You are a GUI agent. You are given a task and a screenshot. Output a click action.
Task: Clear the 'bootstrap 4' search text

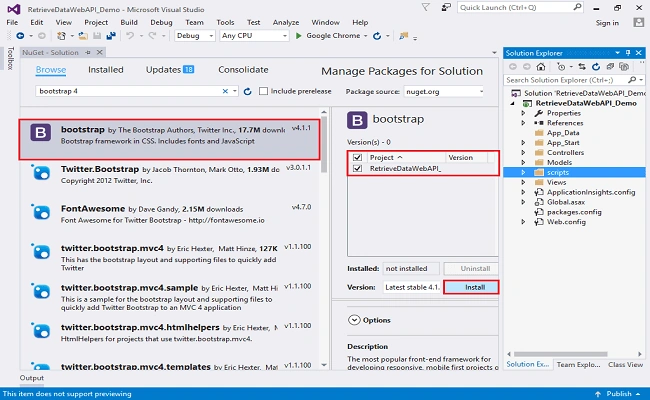coord(225,91)
